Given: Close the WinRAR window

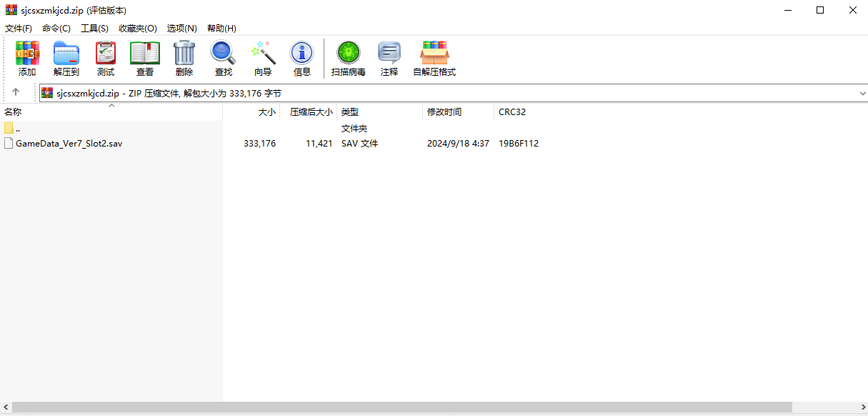Looking at the screenshot, I should (x=852, y=10).
